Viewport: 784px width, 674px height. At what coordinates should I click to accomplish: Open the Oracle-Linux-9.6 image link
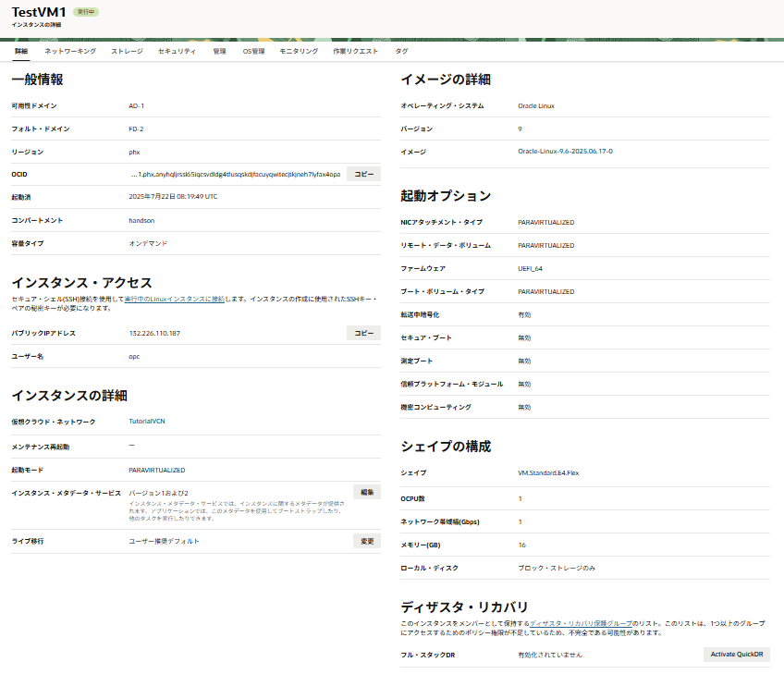pos(565,151)
